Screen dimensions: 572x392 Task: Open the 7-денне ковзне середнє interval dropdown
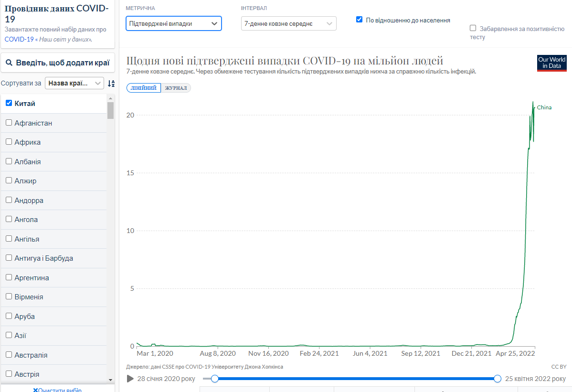click(288, 23)
